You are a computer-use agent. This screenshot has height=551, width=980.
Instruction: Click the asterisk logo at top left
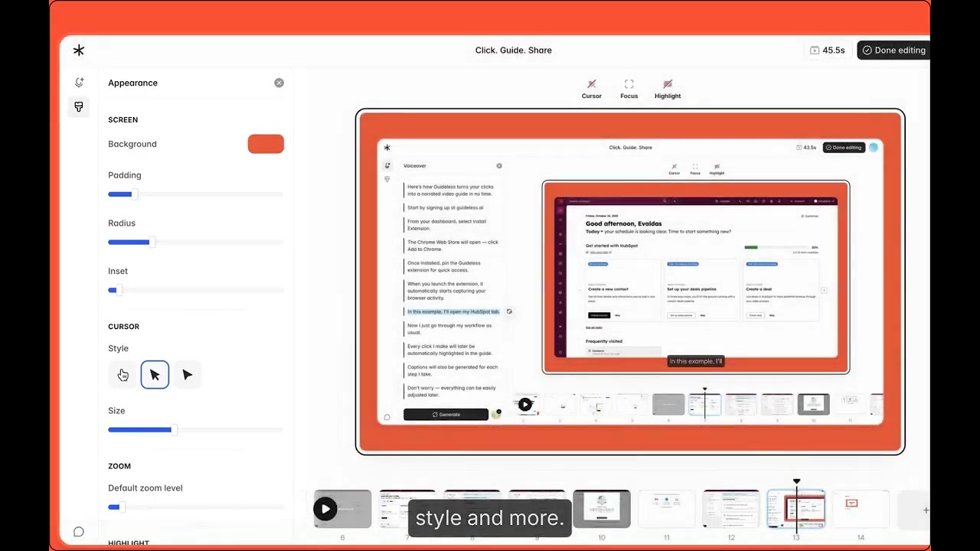coord(79,51)
